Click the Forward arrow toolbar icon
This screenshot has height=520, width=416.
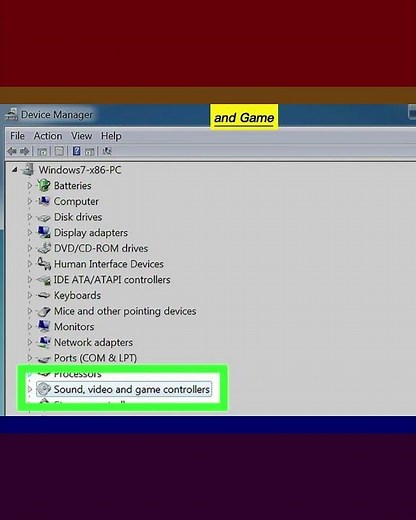[25, 151]
